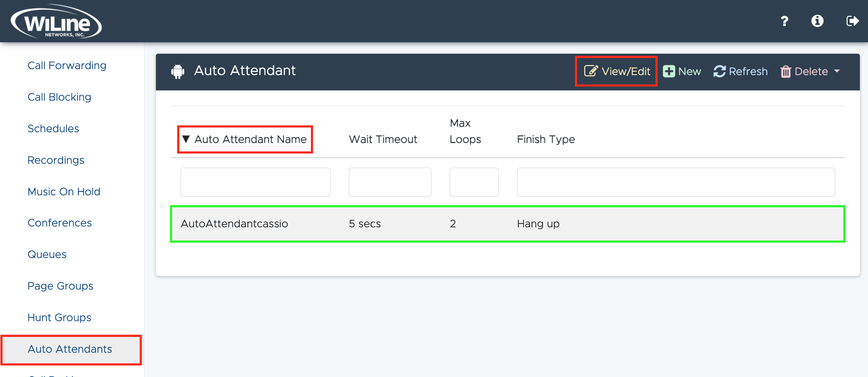The image size is (868, 377).
Task: Focus the Finish Type filter box
Action: point(676,182)
